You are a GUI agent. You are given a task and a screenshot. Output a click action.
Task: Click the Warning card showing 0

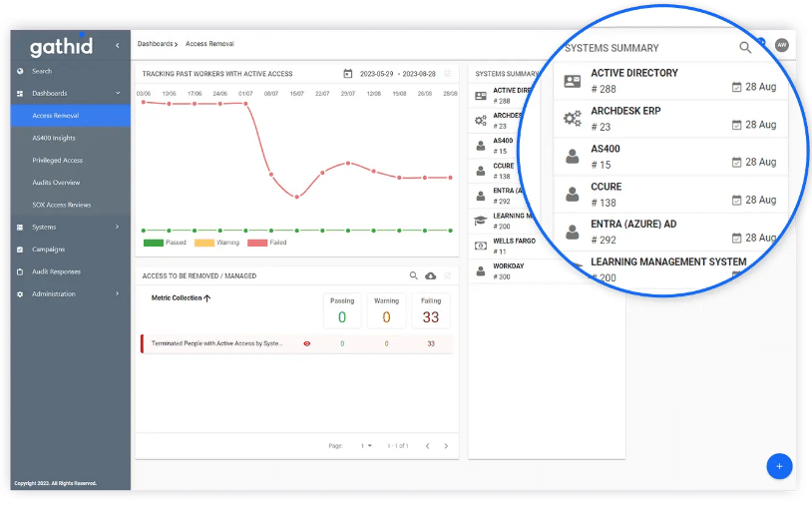[x=386, y=311]
